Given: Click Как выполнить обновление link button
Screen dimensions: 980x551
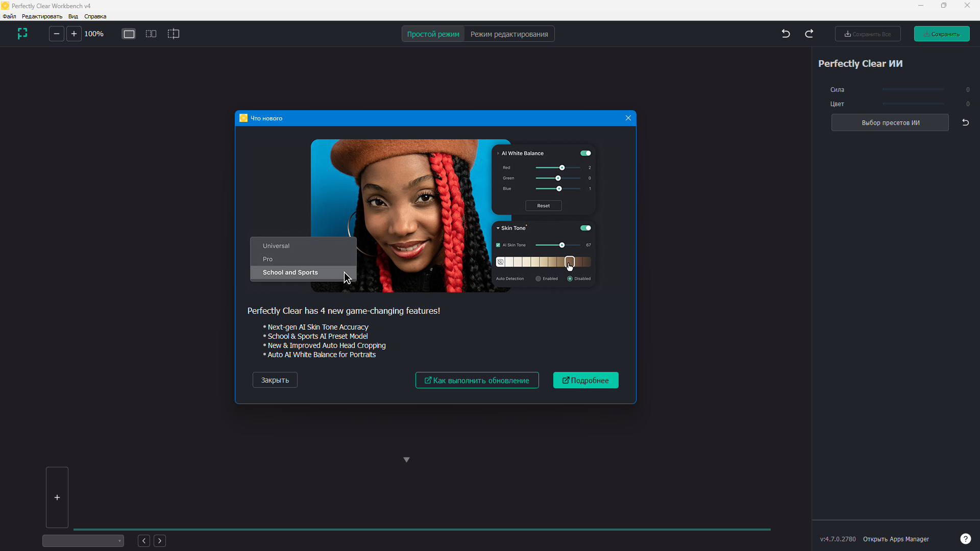Looking at the screenshot, I should click(x=477, y=380).
